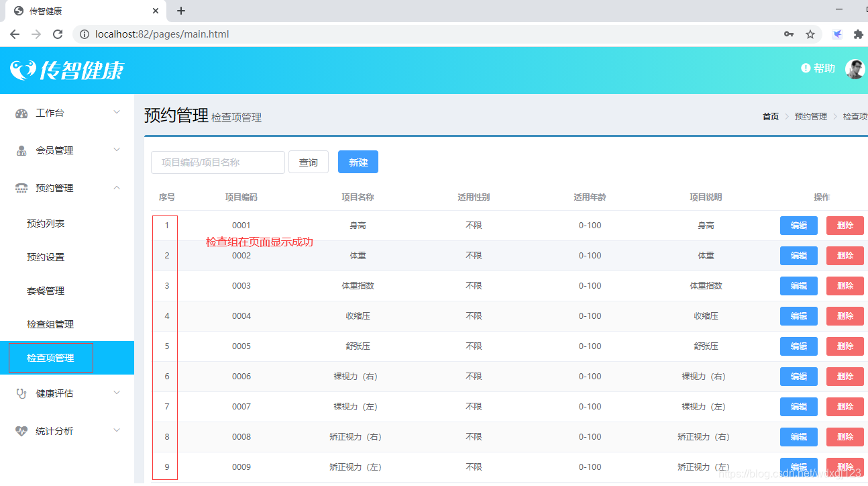Edit the 身高 row
The height and width of the screenshot is (486, 868).
(x=799, y=226)
